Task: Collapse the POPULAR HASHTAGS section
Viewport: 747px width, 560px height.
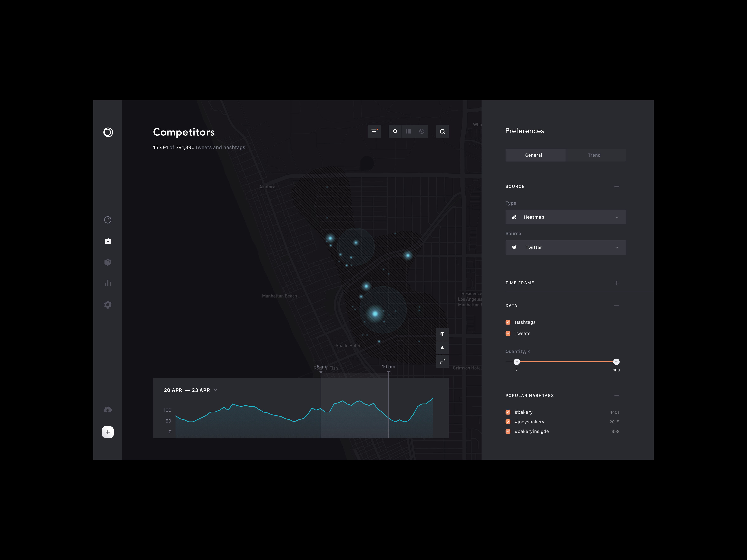Action: [617, 396]
